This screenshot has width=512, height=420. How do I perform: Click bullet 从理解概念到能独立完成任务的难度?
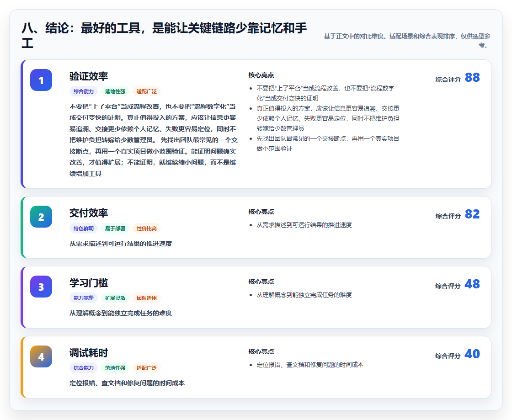(304, 295)
